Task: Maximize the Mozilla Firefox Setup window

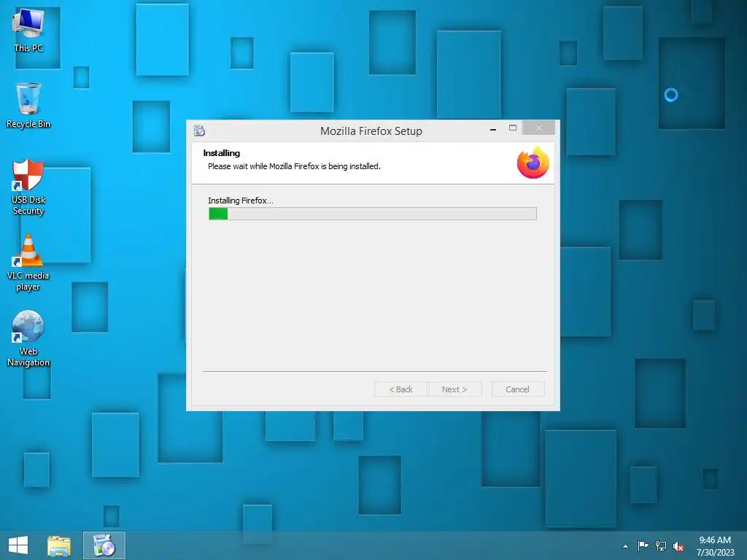Action: pyautogui.click(x=513, y=128)
